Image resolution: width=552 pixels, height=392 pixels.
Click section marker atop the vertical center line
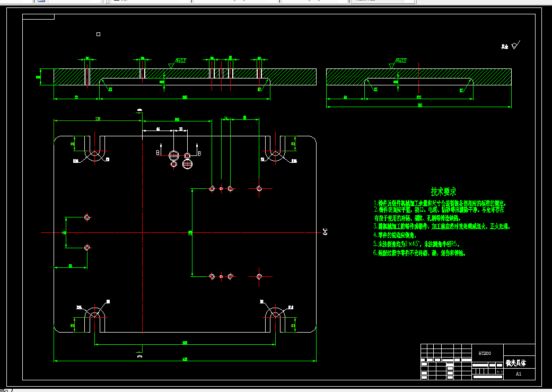(139, 110)
